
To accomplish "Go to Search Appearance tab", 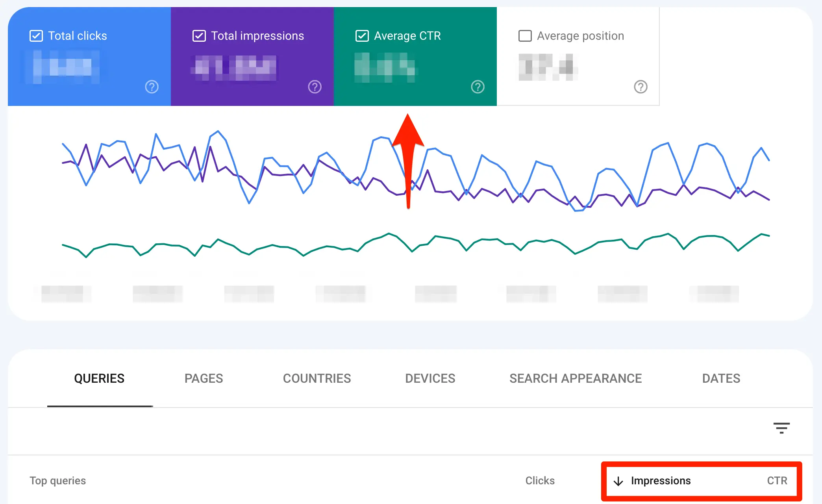I will tap(576, 378).
